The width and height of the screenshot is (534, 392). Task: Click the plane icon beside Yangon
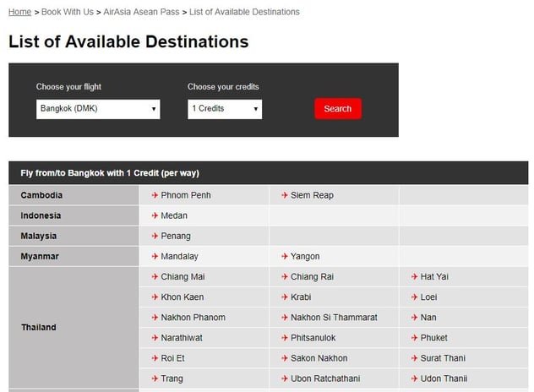(x=285, y=256)
